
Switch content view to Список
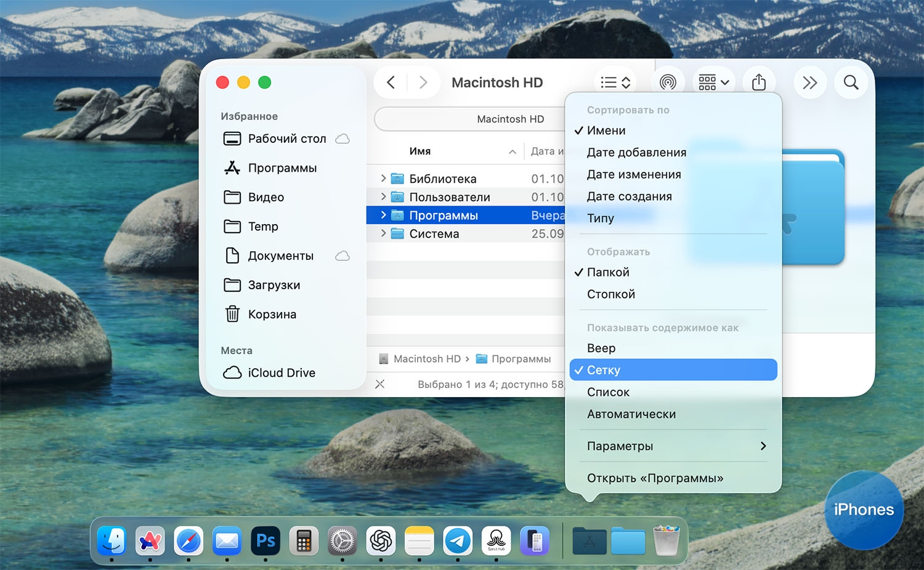click(608, 392)
